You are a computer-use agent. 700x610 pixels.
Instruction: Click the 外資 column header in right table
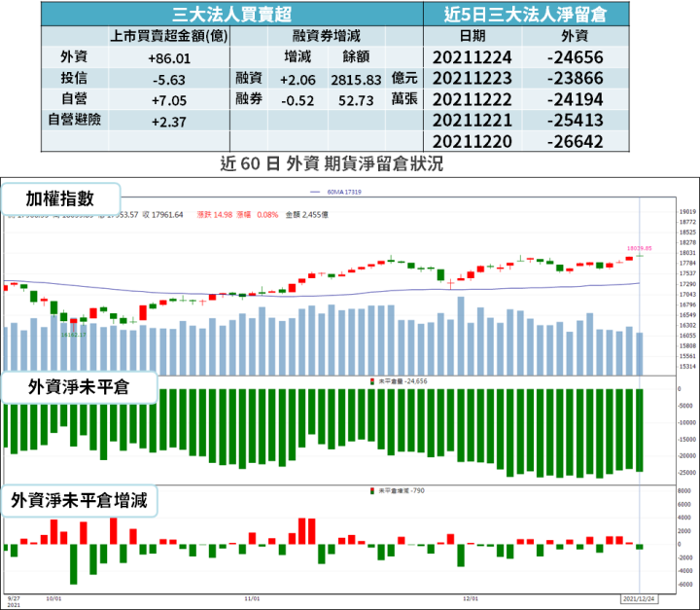point(575,36)
